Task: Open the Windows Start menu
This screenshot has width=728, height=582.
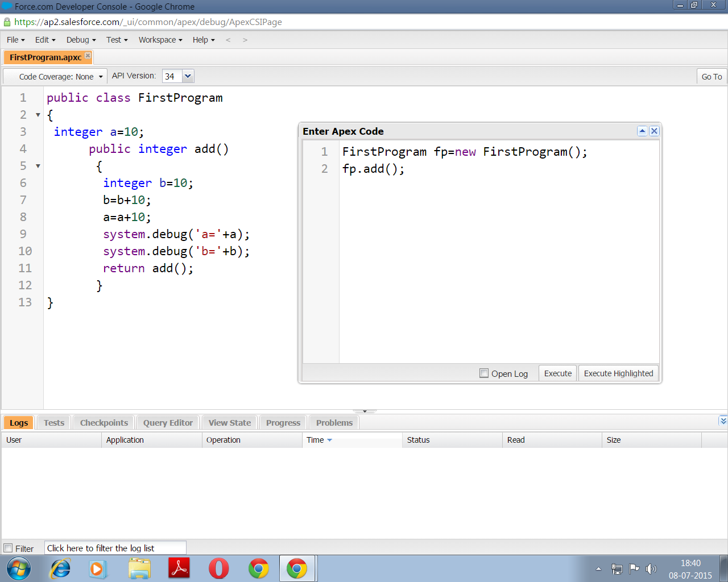Action: (x=19, y=568)
